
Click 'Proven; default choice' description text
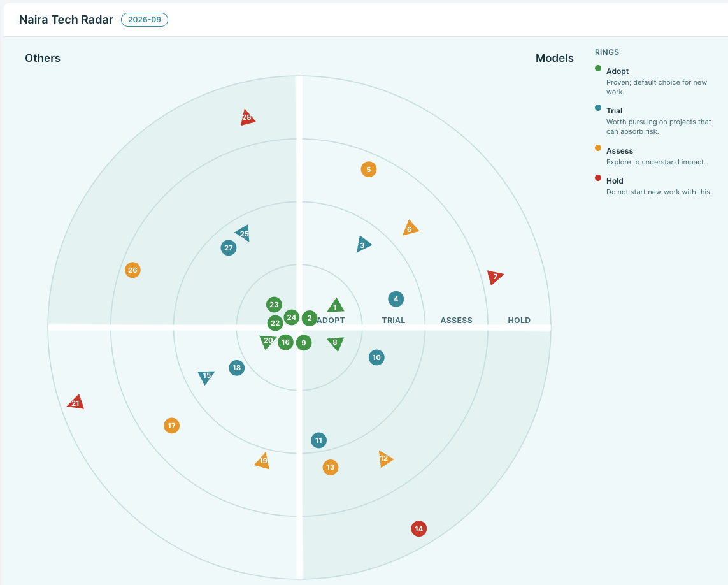click(657, 87)
